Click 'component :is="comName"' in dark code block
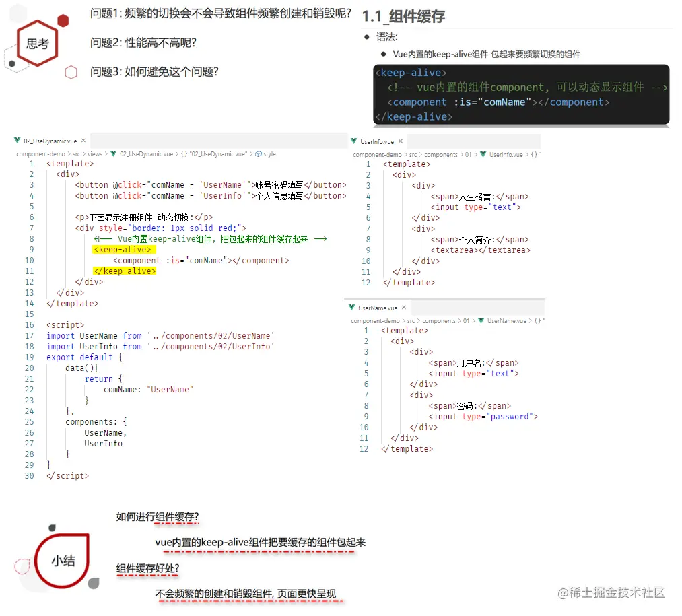The height and width of the screenshot is (616, 682). coord(498,102)
